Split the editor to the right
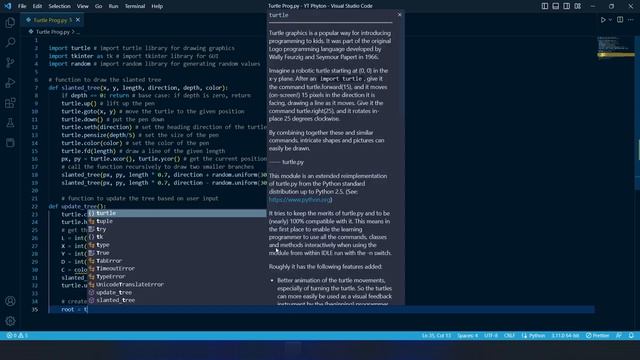Image resolution: width=640 pixels, height=360 pixels. point(620,20)
